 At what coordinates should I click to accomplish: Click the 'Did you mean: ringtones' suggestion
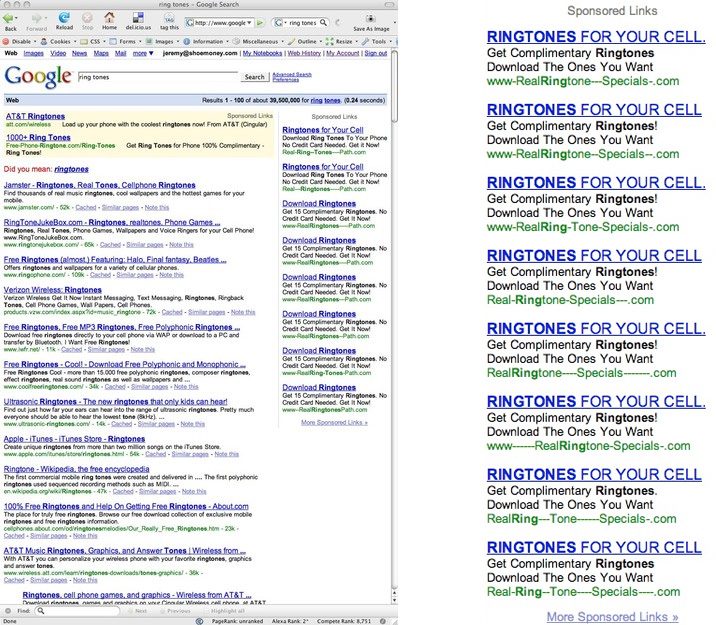click(71, 169)
